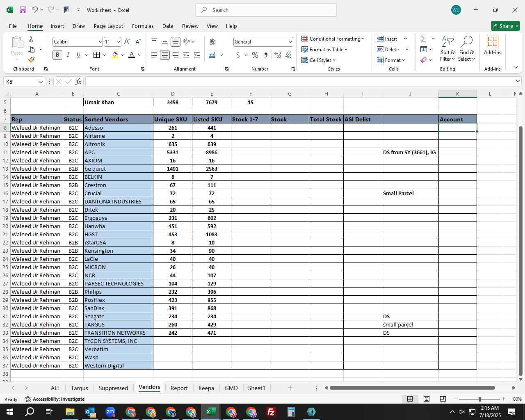Click the Find & Select button

(467, 49)
